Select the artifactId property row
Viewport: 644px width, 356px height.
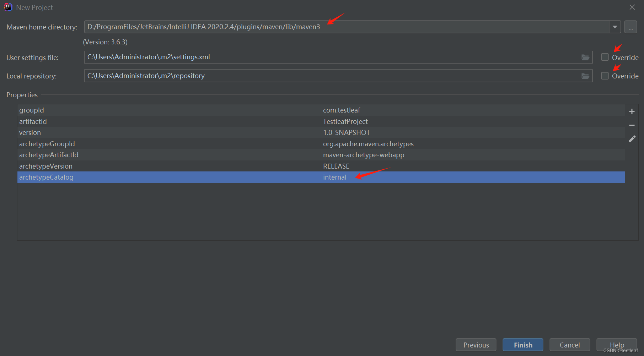click(x=321, y=121)
